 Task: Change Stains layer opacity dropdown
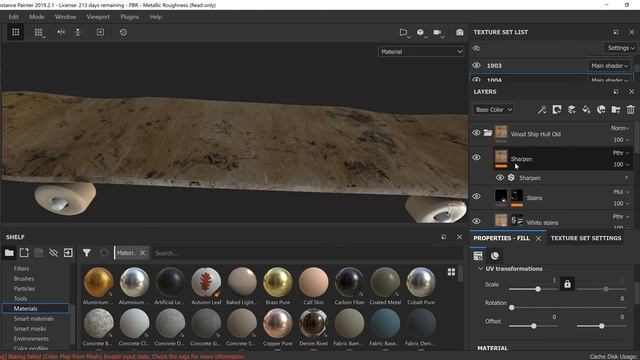(621, 203)
